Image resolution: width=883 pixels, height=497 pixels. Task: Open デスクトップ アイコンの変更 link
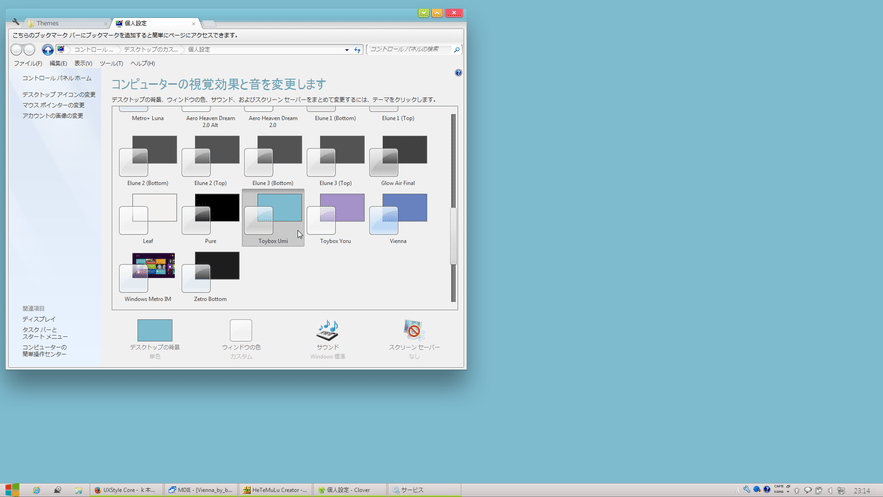point(59,95)
